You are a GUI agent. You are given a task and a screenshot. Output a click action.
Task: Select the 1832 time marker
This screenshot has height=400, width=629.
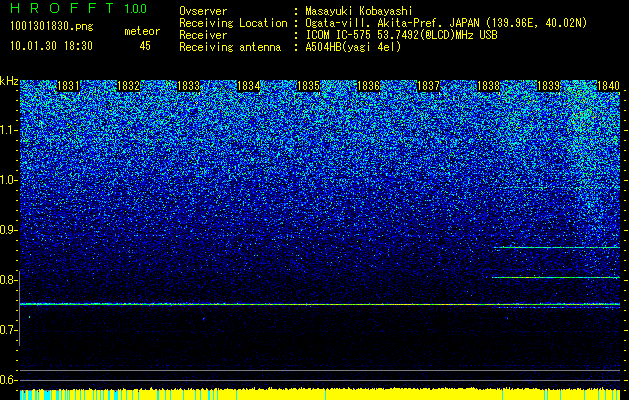pos(128,86)
